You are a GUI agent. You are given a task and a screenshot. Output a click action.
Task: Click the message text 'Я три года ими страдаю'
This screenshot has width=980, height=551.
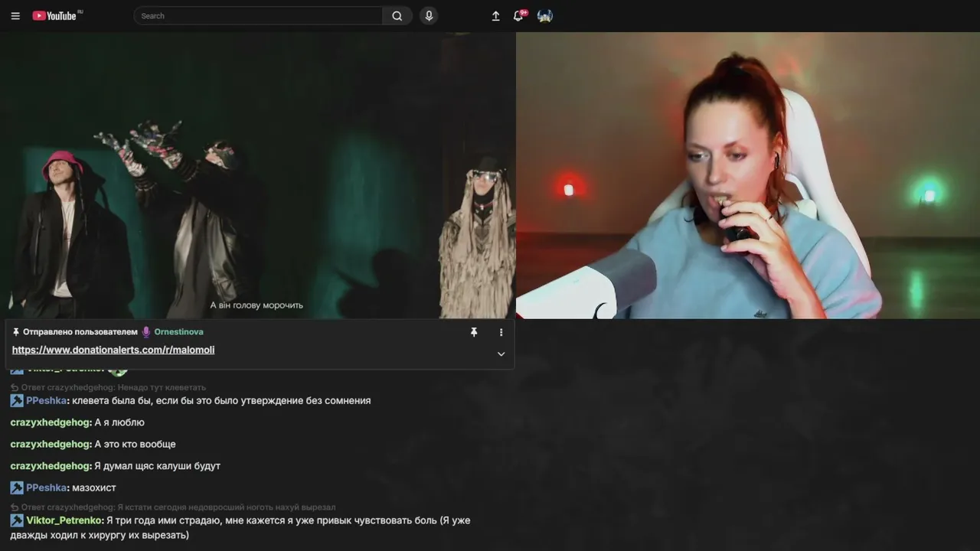[x=240, y=527]
